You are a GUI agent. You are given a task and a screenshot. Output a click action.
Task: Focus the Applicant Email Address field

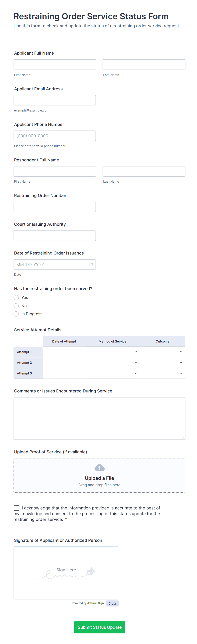(x=55, y=100)
